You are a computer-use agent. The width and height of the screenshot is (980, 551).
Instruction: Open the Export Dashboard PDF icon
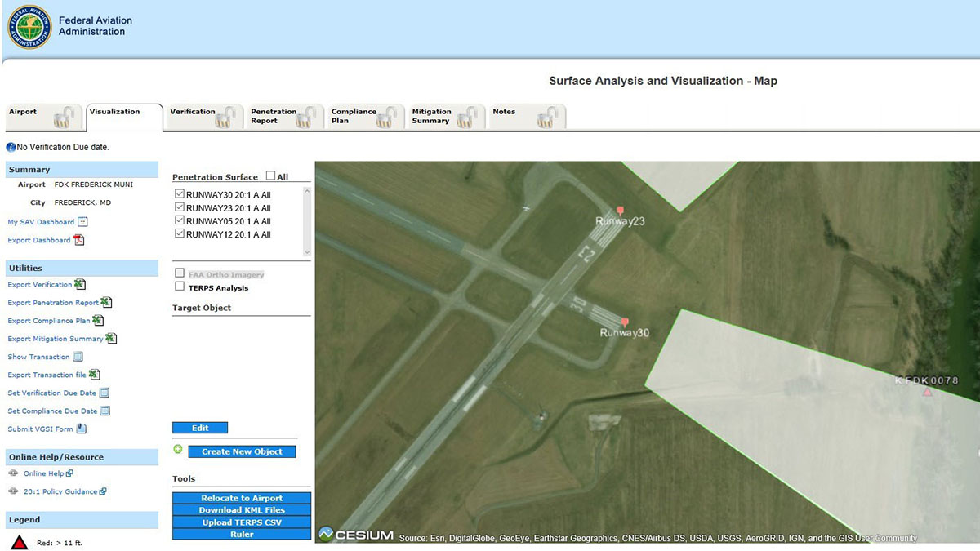(x=78, y=240)
